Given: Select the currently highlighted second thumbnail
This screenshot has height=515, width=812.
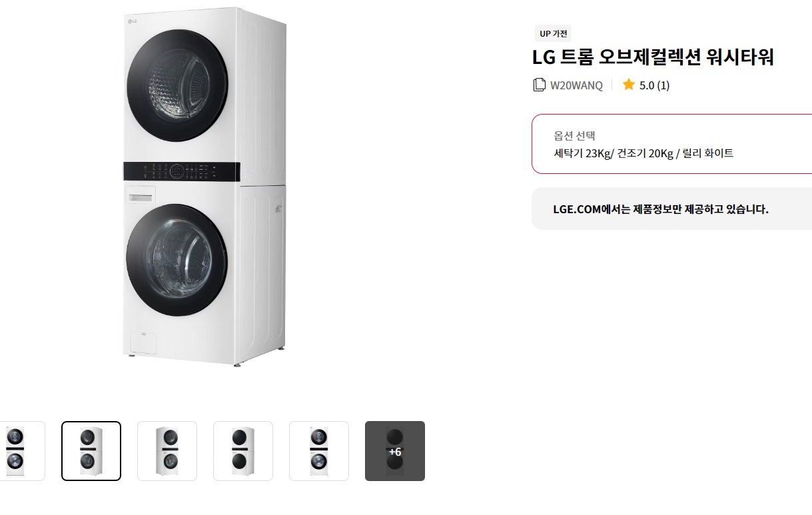Looking at the screenshot, I should 91,451.
